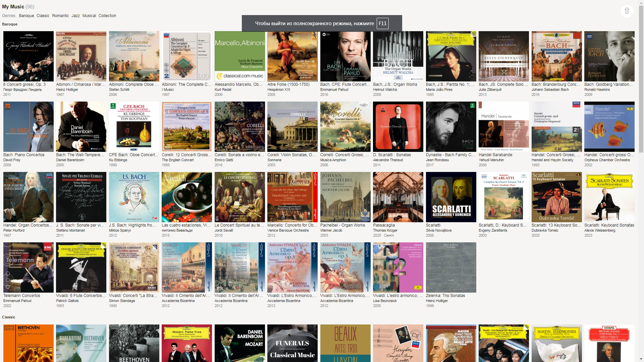
Task: Click the 'Classic' section heading
Action: [9, 317]
